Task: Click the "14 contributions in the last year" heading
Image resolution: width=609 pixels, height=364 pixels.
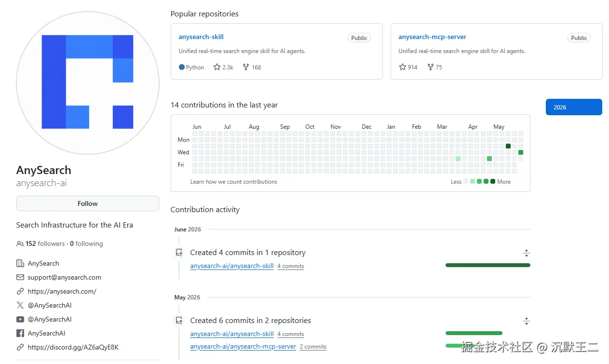Action: click(x=224, y=105)
